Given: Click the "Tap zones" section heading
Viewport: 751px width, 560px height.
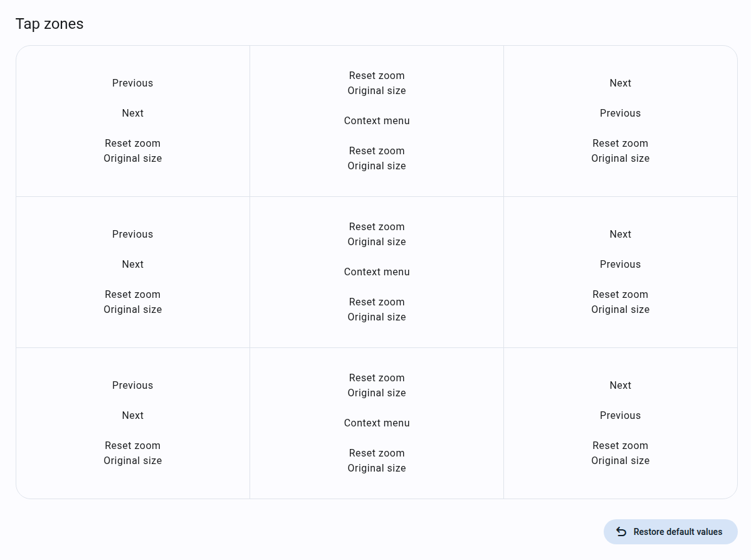Looking at the screenshot, I should pos(50,24).
